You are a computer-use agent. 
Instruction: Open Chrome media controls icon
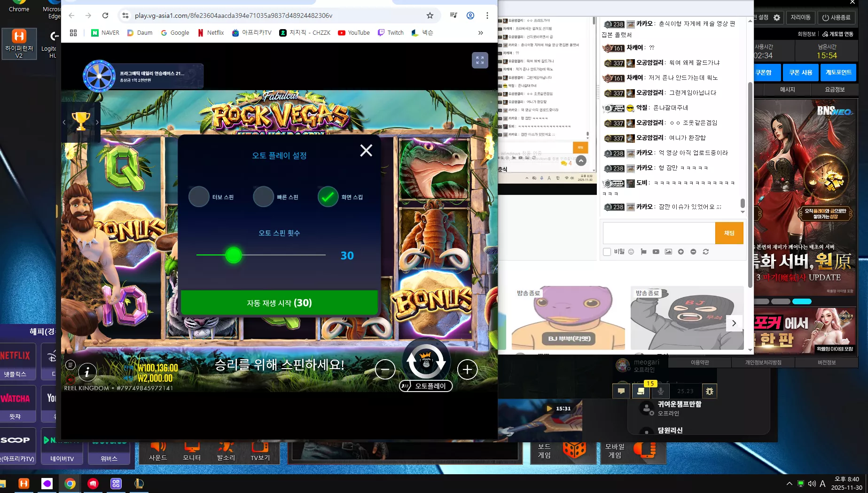(453, 15)
